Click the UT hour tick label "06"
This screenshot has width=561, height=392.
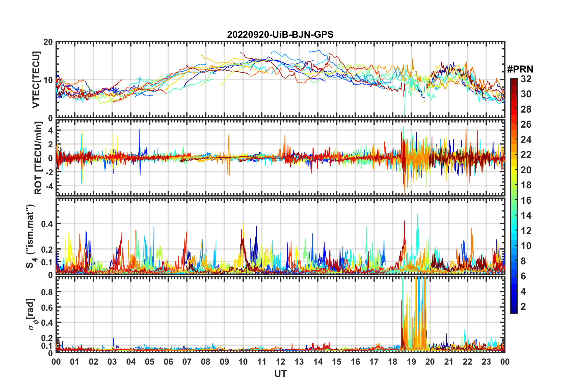click(x=168, y=362)
